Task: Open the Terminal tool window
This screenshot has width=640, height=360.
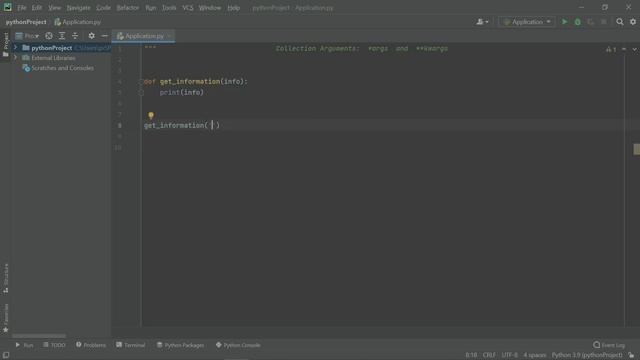Action: click(131, 345)
